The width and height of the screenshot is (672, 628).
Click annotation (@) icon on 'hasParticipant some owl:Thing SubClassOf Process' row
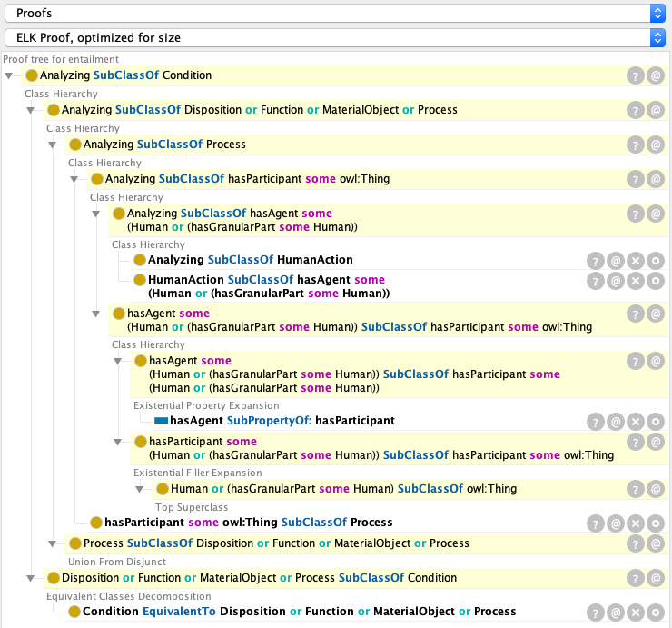click(616, 523)
